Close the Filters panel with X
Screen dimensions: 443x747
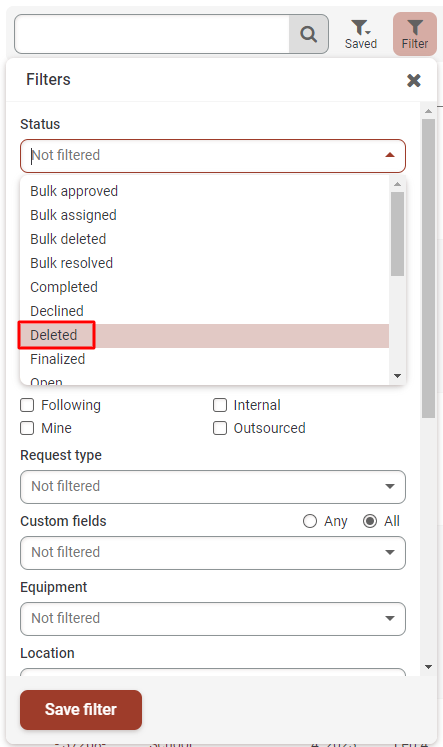(413, 81)
